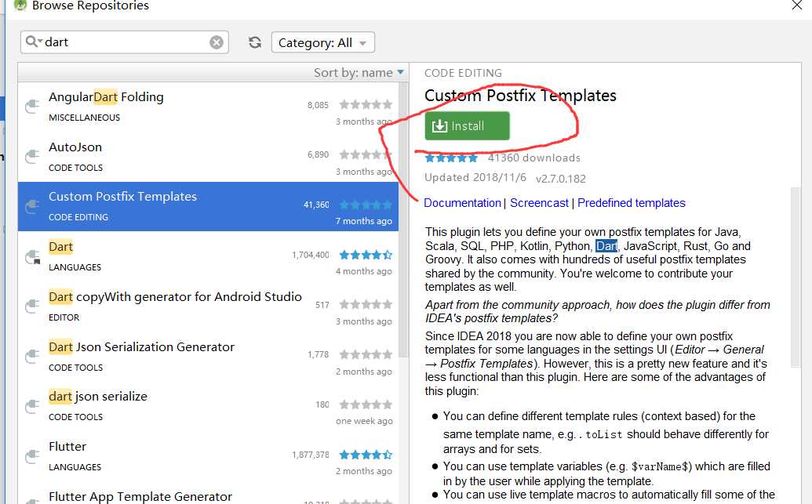Click 1,704,400 download count
Screen dimensions: 812x504
[310, 255]
